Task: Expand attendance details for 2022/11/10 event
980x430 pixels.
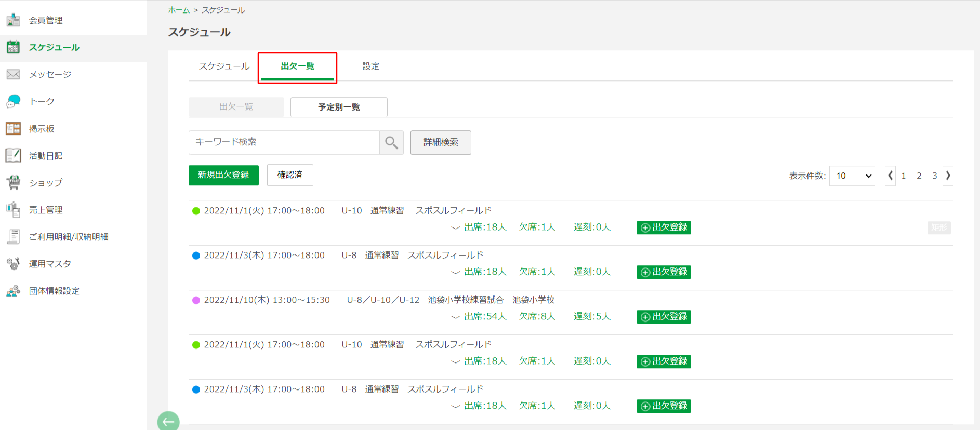Action: tap(456, 317)
